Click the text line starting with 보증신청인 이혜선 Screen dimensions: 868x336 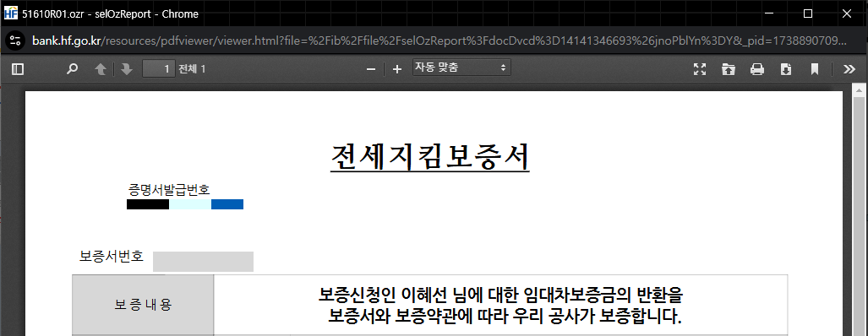tap(501, 295)
